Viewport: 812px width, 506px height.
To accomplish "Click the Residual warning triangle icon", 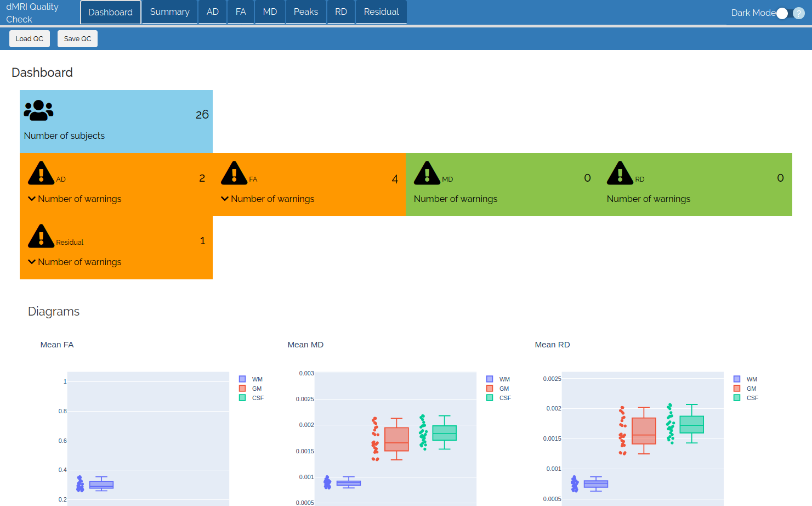I will click(41, 237).
